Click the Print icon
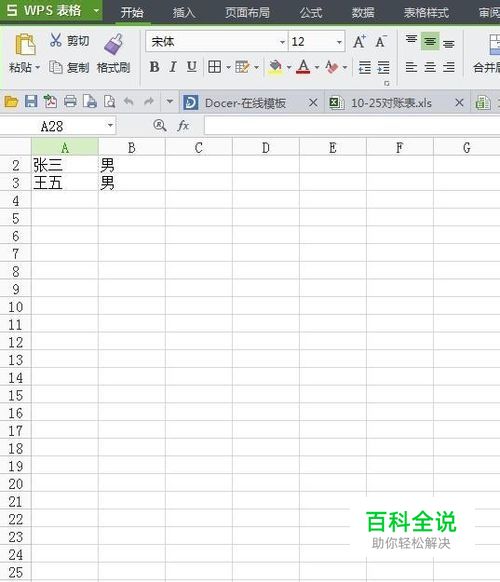500x582 pixels. (70, 101)
